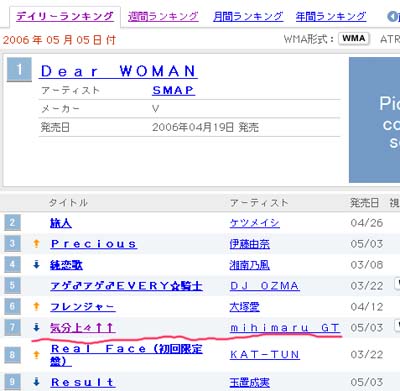Screen dimensions: 400x391
Task: Open the フレンジャー song link
Action: [83, 307]
